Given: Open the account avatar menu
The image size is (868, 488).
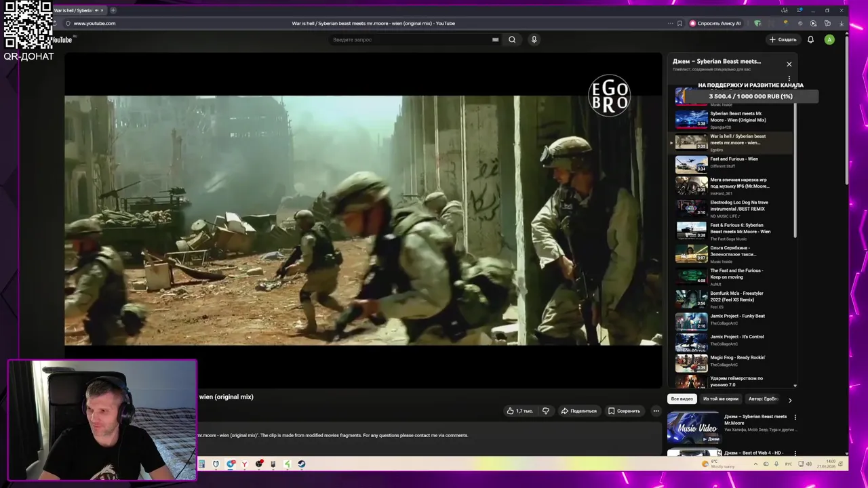Looking at the screenshot, I should (x=829, y=39).
